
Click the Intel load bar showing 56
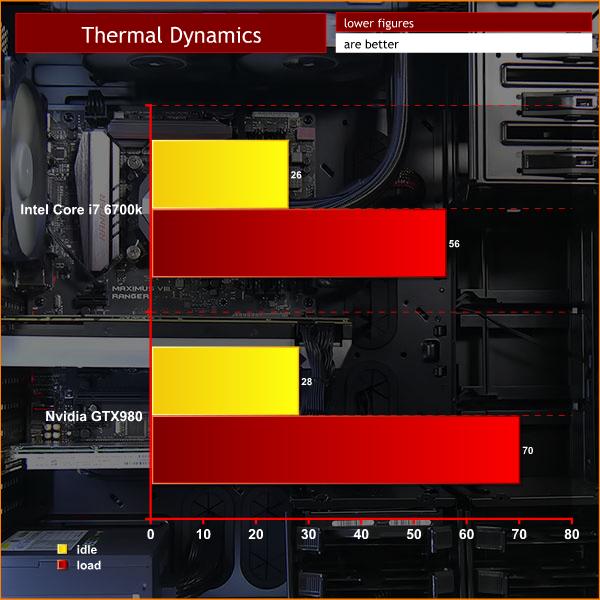299,243
